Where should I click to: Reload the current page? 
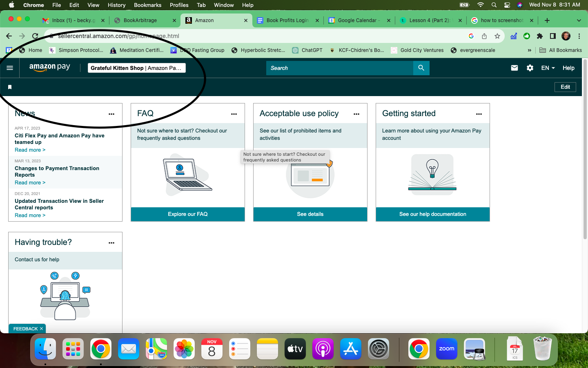35,36
